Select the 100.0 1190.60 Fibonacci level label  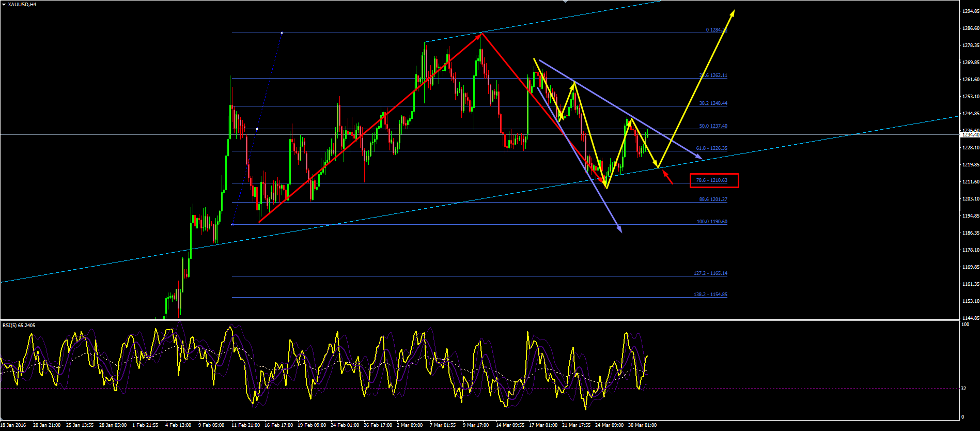pos(712,222)
